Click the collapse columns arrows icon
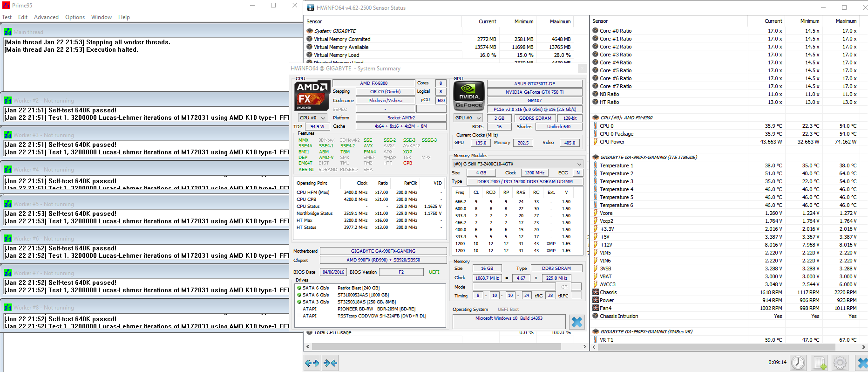 [x=330, y=363]
